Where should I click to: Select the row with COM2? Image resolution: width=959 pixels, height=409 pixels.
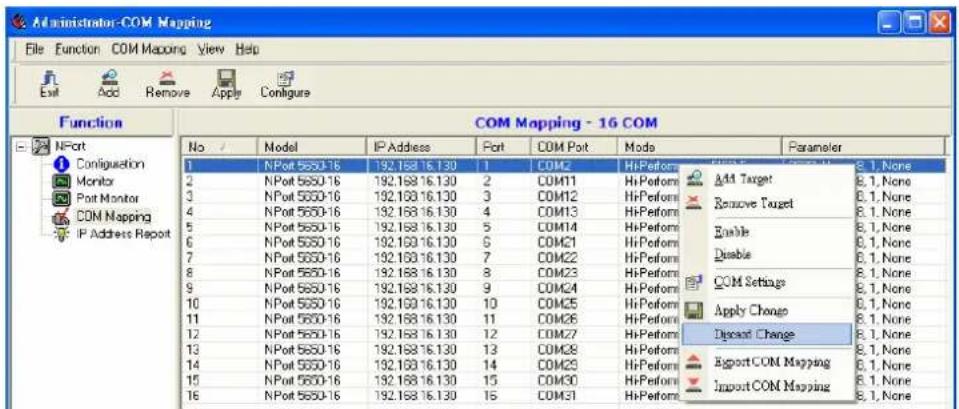[563, 164]
